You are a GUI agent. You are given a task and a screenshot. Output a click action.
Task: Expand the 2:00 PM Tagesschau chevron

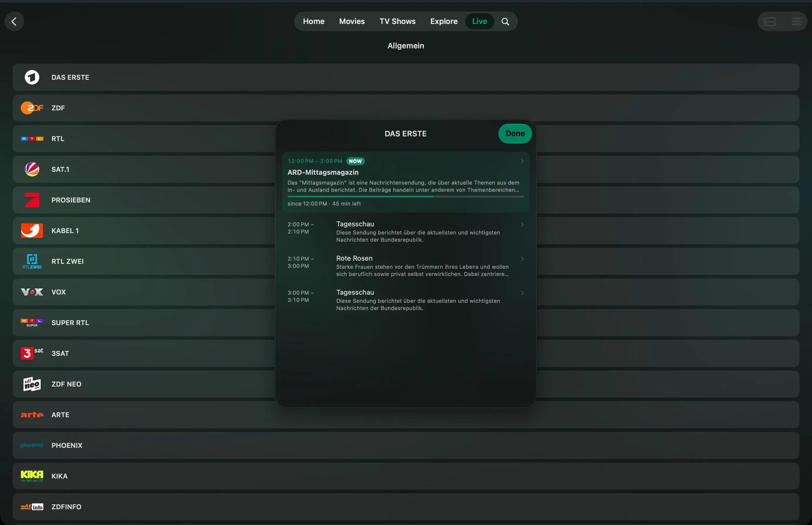point(522,225)
